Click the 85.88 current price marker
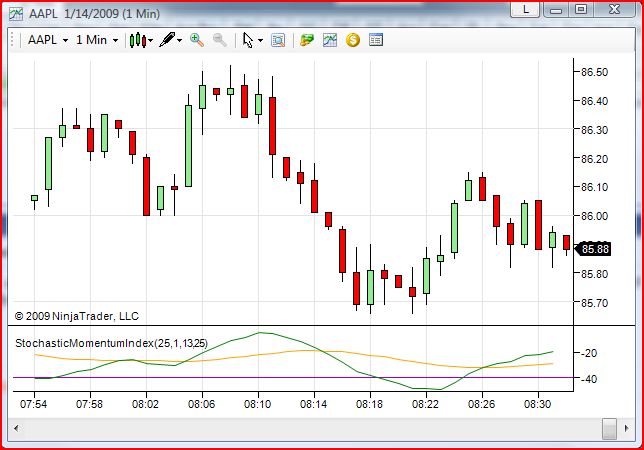Viewport: 644px width, 450px height. pos(593,249)
